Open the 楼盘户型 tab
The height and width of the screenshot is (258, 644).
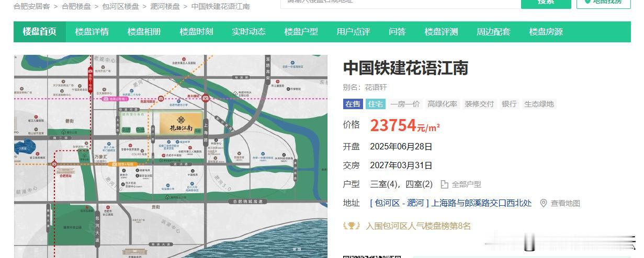(x=301, y=31)
